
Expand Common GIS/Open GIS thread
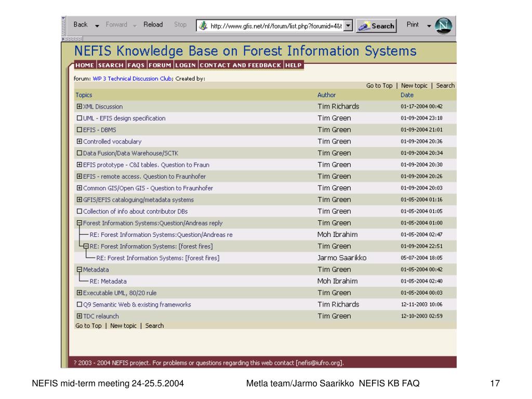click(79, 188)
